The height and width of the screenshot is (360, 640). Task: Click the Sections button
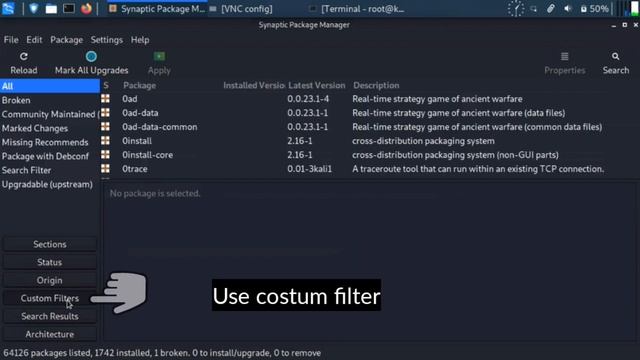[x=50, y=244]
